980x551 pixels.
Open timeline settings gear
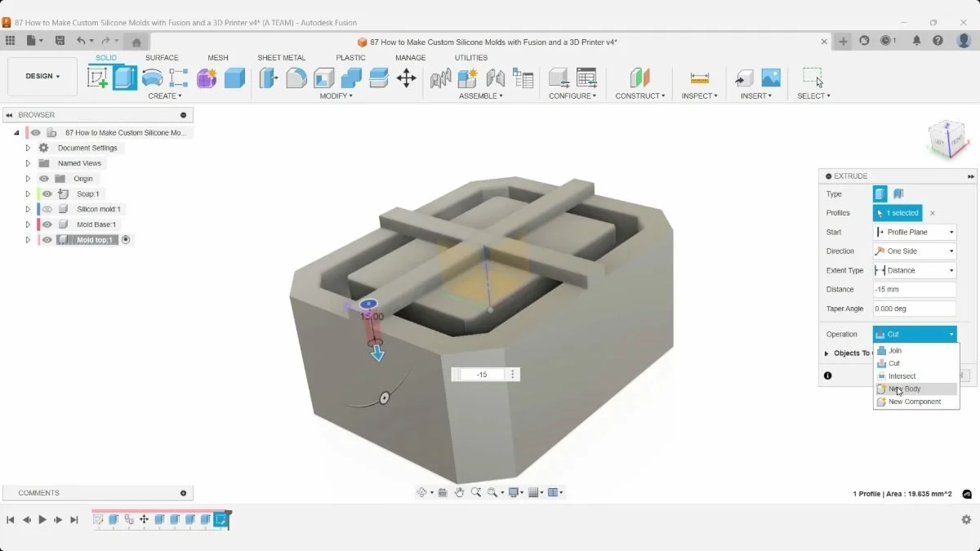[x=966, y=519]
